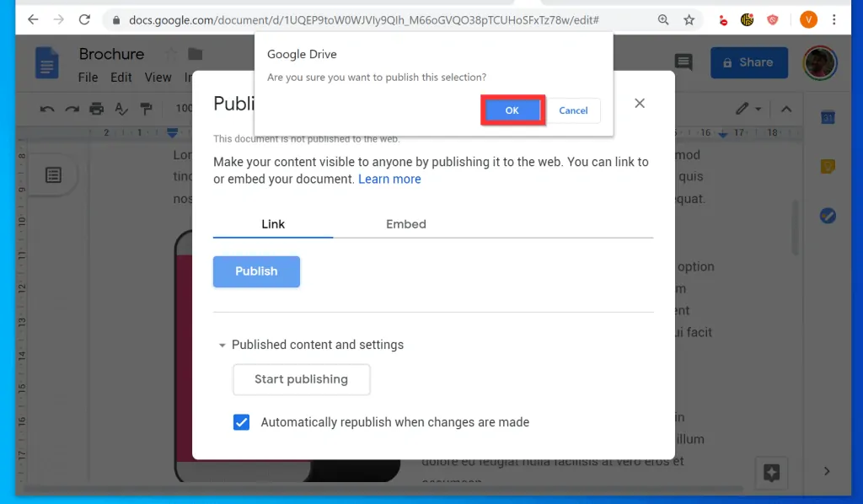Open the comment history icon
The image size is (863, 504).
pos(683,62)
